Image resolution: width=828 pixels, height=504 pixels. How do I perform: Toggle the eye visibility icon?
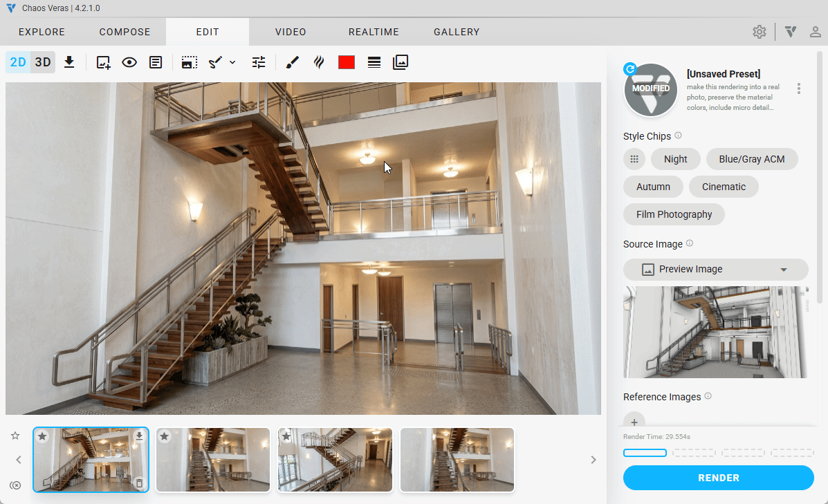[129, 62]
